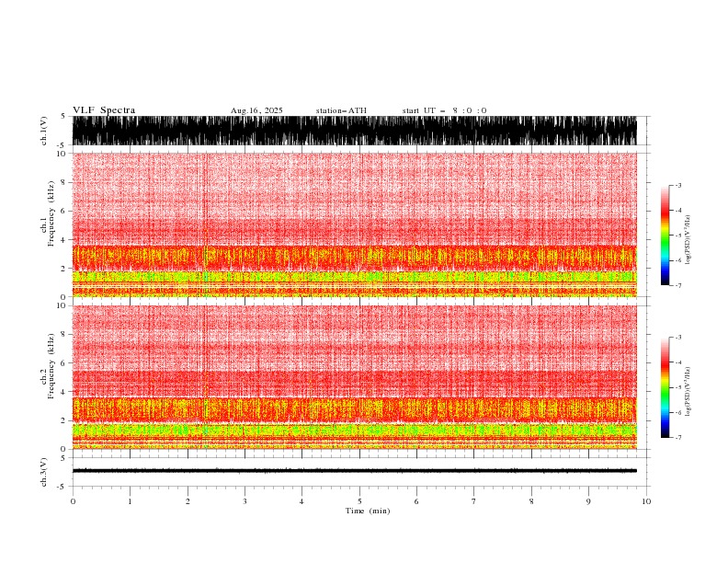Click time axis tick label '2'
Screen dimensions: 728x563
click(188, 501)
